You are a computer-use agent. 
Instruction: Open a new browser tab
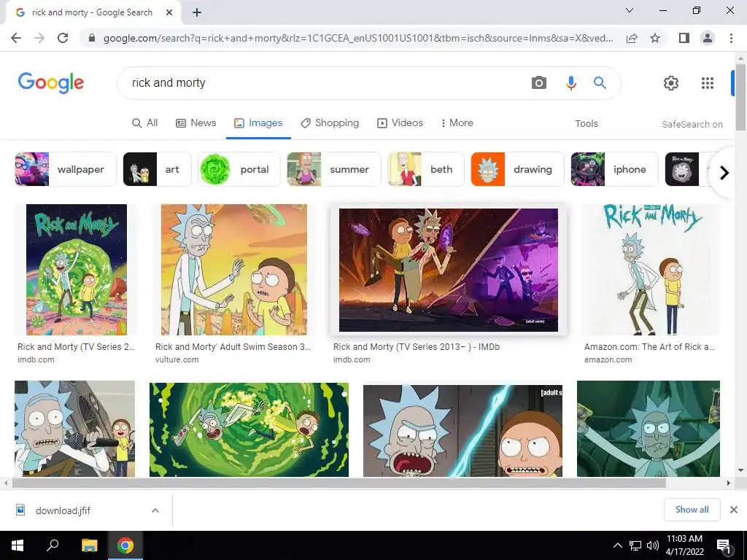197,12
